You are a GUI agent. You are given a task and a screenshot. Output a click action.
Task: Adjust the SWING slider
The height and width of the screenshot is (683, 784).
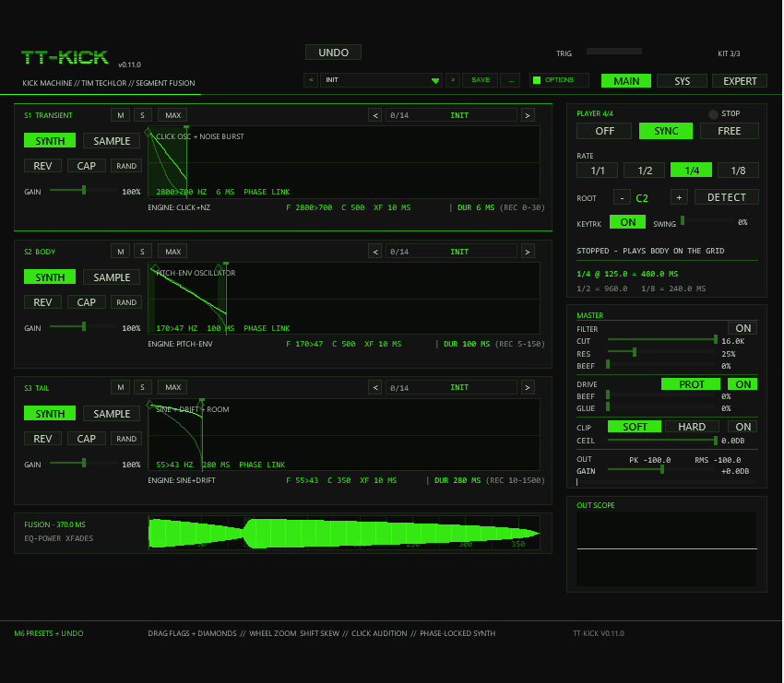coord(707,221)
